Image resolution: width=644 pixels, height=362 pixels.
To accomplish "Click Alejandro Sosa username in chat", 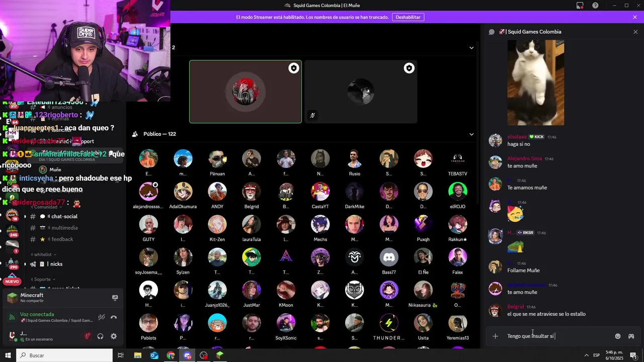I will coord(525,158).
